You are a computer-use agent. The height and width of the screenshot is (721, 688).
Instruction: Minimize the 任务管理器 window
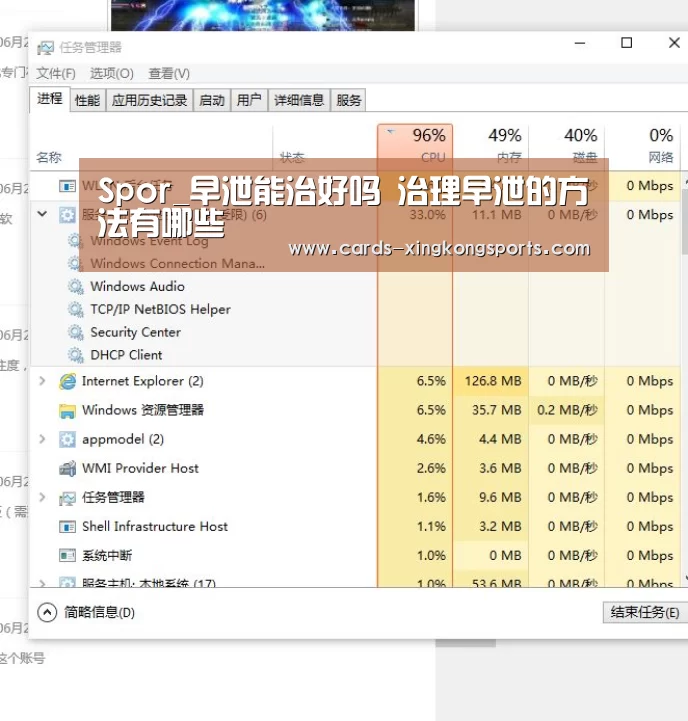[580, 43]
